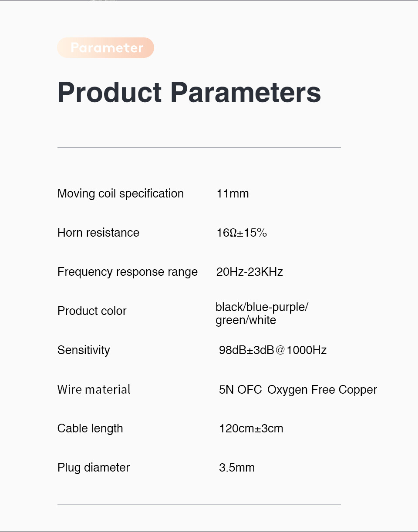Select the Cable length label
Viewport: 418px width, 532px height.
point(90,428)
